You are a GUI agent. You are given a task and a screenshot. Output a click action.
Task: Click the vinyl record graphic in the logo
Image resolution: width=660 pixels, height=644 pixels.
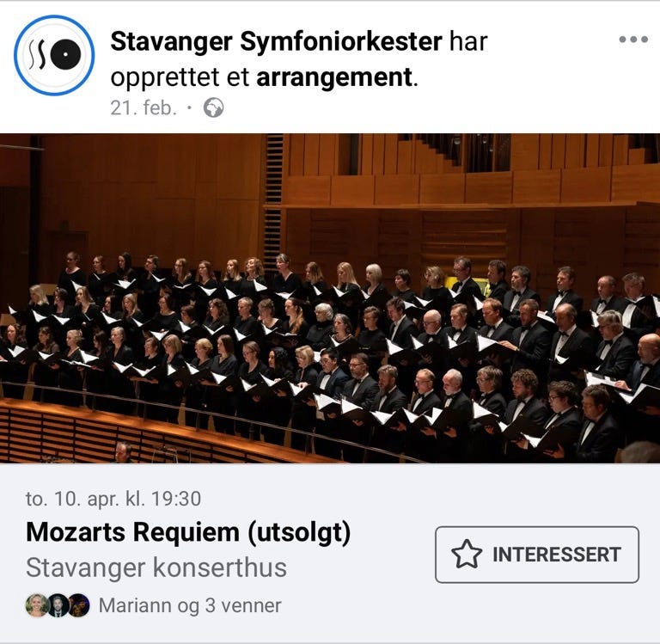(x=66, y=55)
